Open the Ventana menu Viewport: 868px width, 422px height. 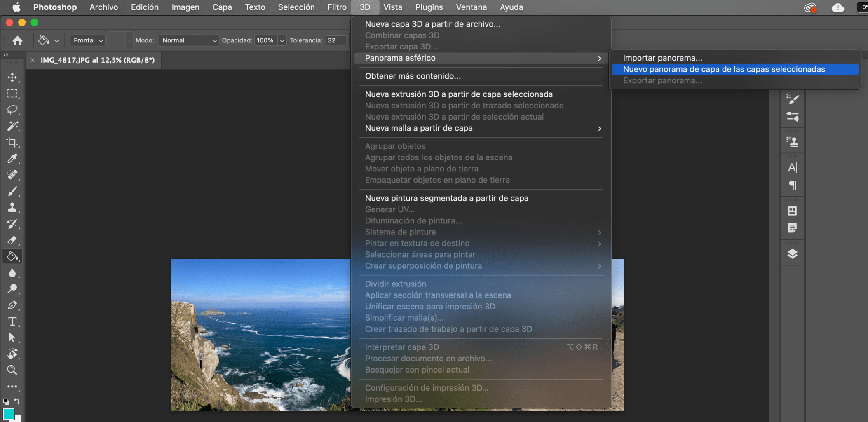[x=471, y=7]
